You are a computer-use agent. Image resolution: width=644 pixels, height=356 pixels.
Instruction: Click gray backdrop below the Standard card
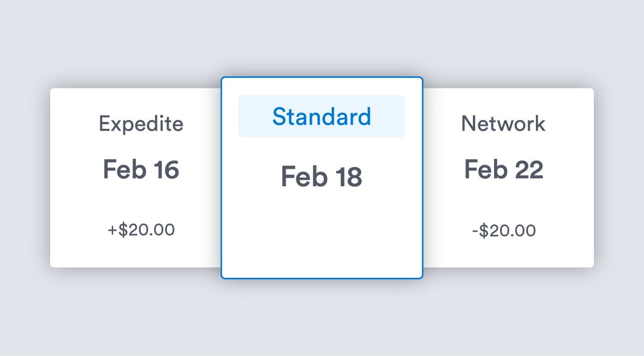(322, 313)
